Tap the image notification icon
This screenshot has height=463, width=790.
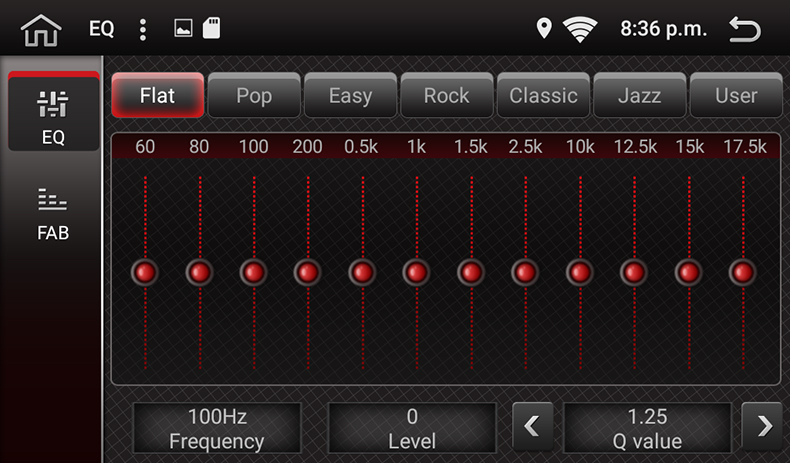183,29
